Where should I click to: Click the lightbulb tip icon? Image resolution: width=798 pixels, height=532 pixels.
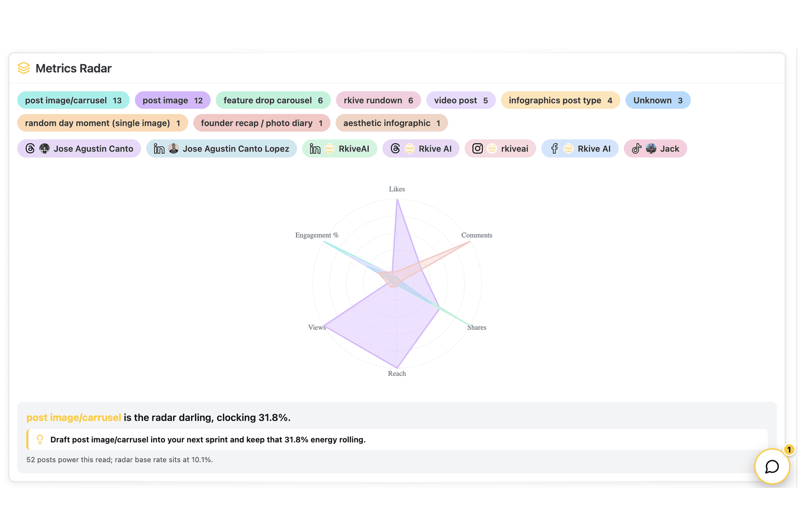(40, 439)
